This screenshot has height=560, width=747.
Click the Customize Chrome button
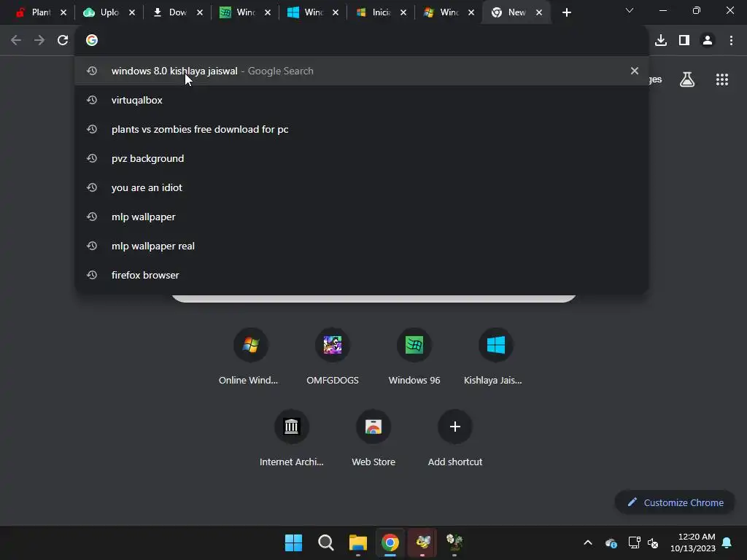point(675,502)
